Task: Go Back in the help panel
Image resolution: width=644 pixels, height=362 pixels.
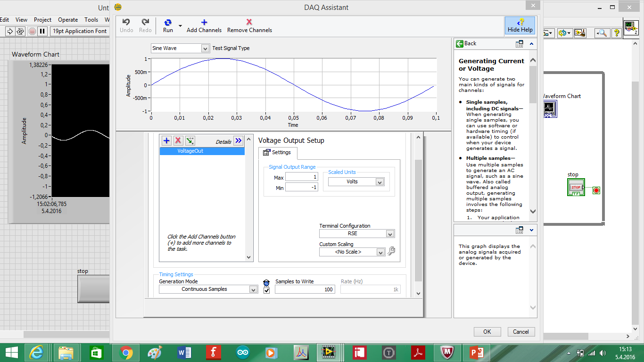Action: pos(466,43)
